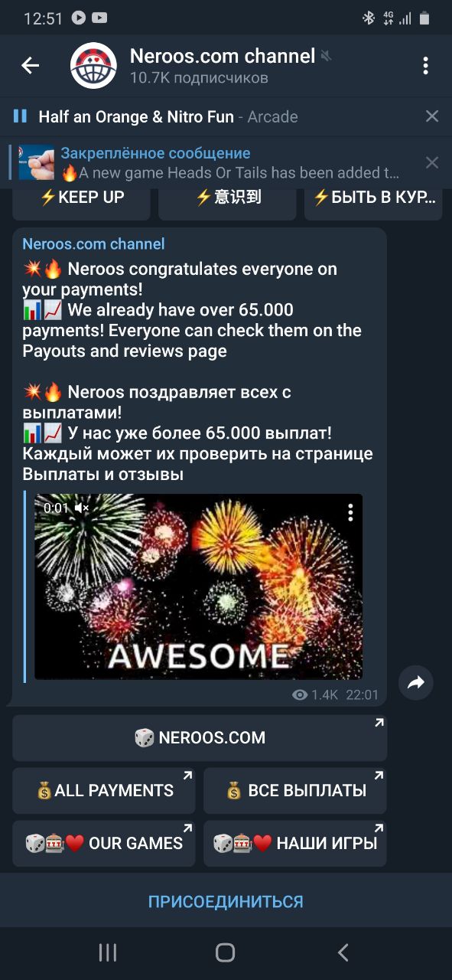The width and height of the screenshot is (452, 980).
Task: Tap the share arrow beside post
Action: (x=416, y=683)
